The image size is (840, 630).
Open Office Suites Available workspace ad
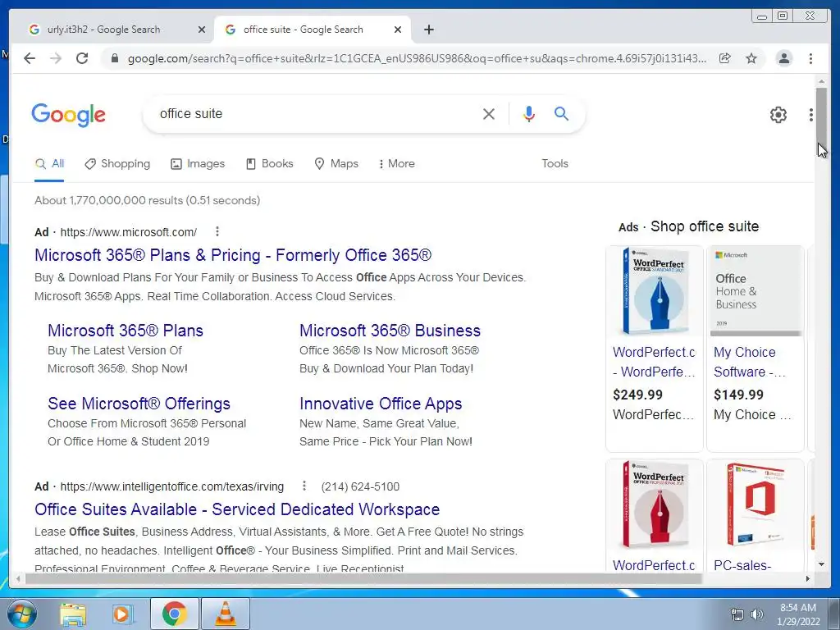click(x=237, y=509)
